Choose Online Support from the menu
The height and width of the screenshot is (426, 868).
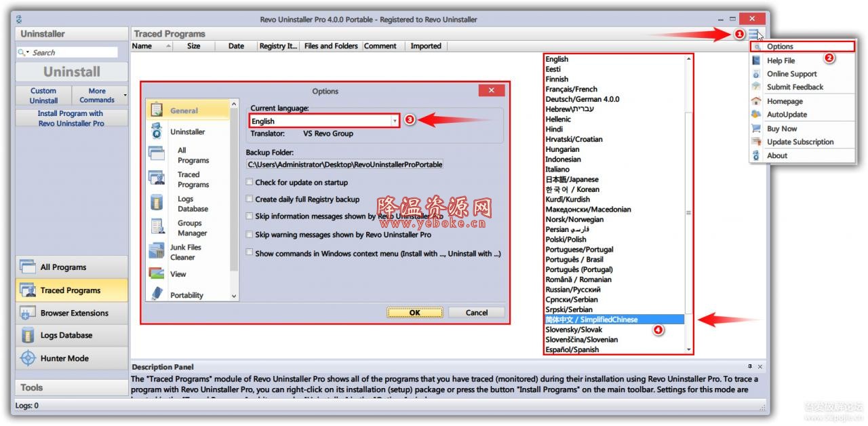[x=803, y=74]
